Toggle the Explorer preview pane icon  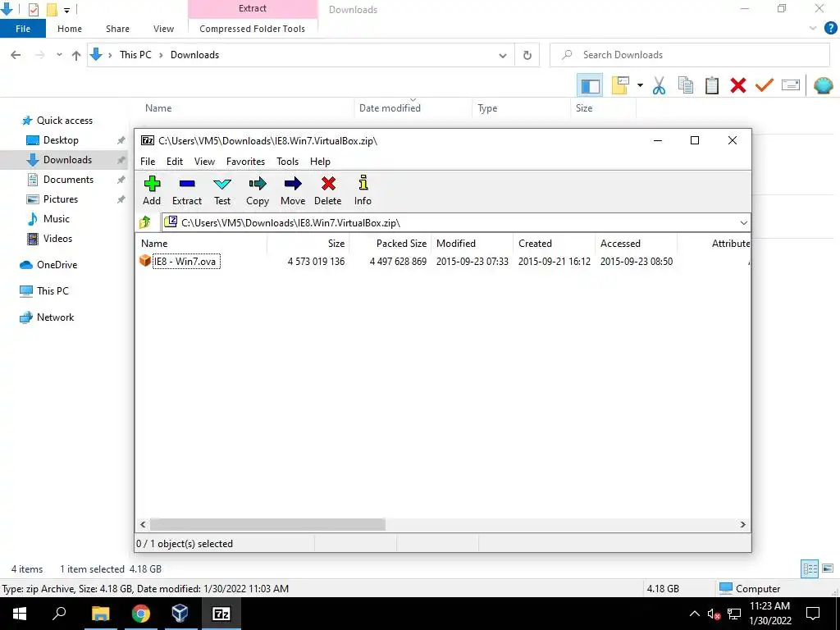590,85
